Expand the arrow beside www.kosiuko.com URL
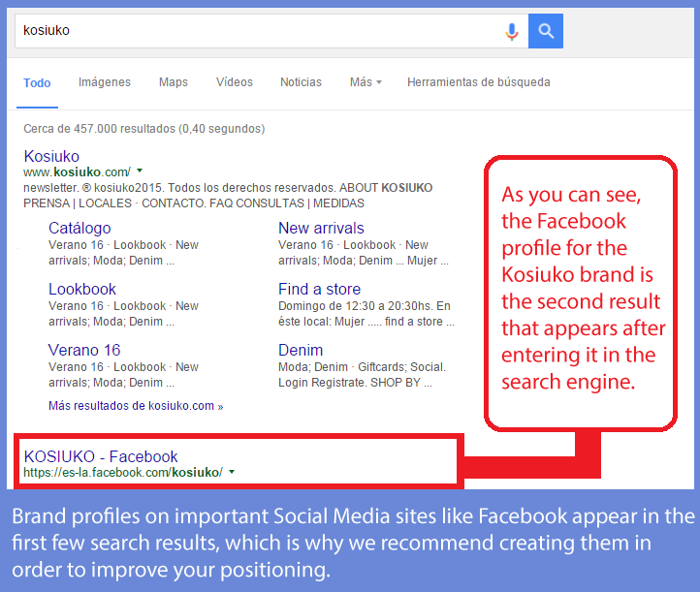 (x=141, y=171)
